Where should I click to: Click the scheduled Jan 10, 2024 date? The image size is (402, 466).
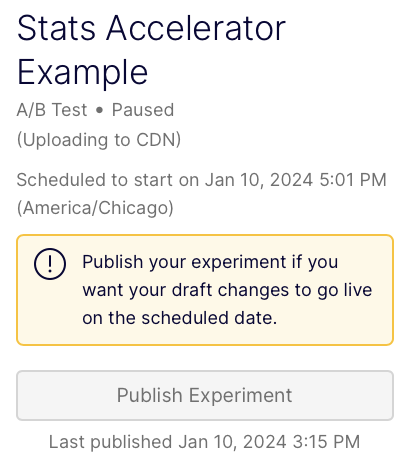[x=259, y=180]
